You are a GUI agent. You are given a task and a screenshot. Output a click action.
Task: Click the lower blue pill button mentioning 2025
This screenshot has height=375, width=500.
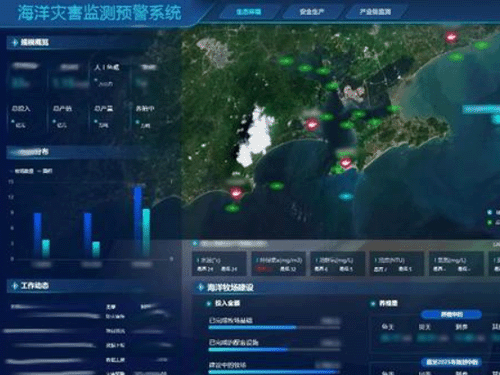click(x=451, y=362)
